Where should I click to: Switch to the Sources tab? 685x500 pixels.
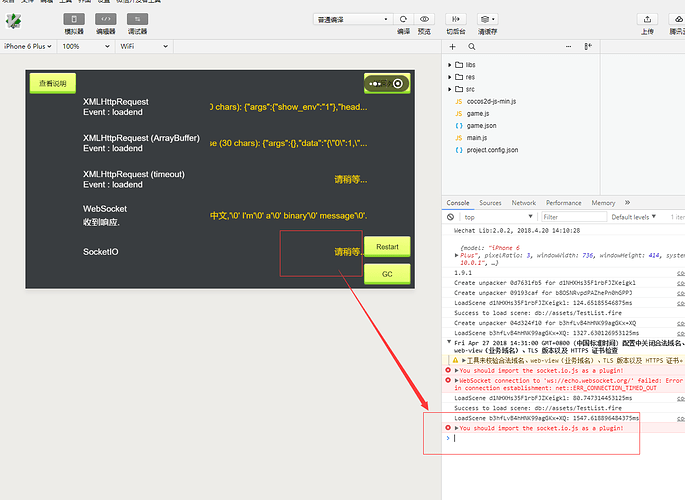(x=490, y=203)
